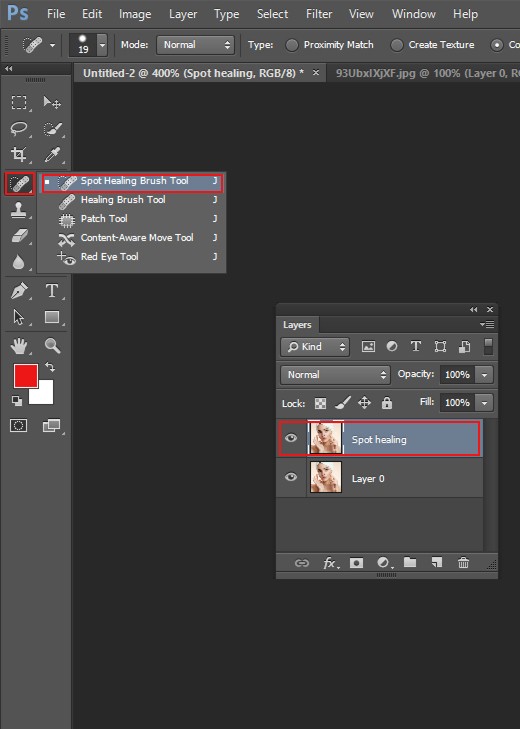Open the Opacity slider dropdown arrow
Viewport: 520px width, 729px height.
(x=484, y=375)
